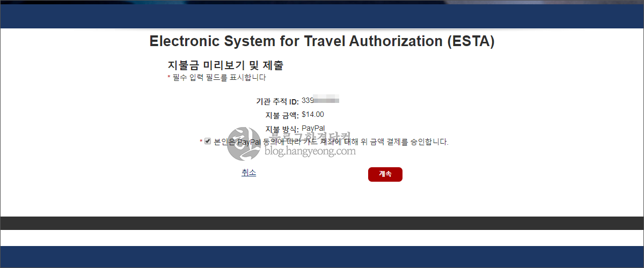This screenshot has width=644, height=268.
Task: Click the 지불 방식 label
Action: point(282,129)
